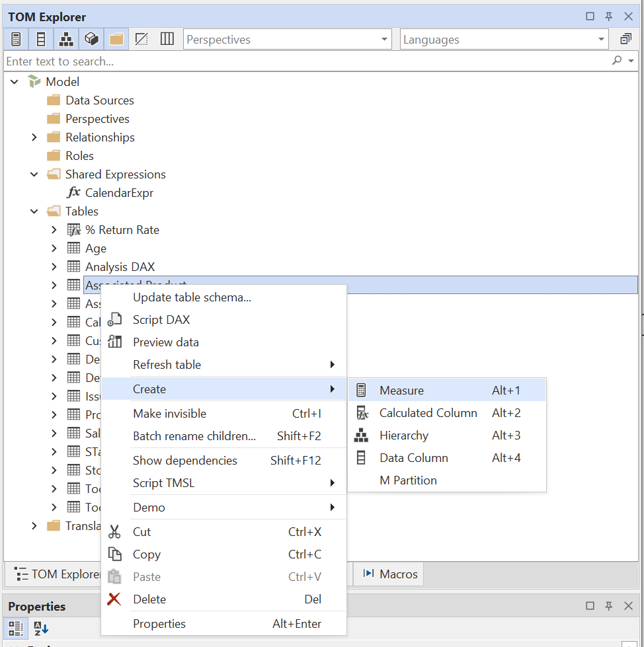Choose Measure from the Create submenu
This screenshot has height=647, width=644.
[x=401, y=391]
